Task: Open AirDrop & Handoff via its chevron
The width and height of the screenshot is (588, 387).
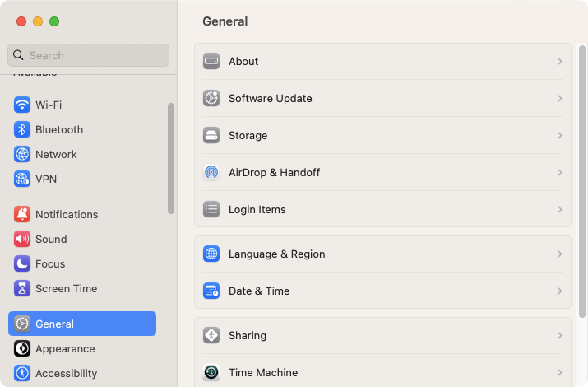Action: pos(559,172)
